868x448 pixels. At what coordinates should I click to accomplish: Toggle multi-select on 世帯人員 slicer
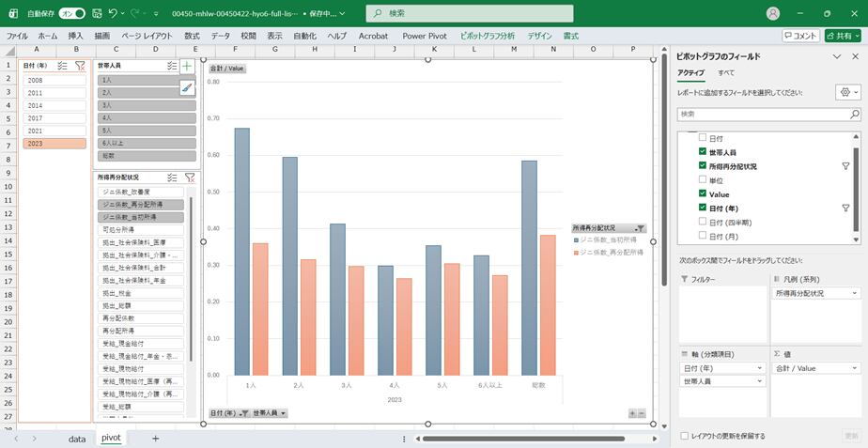pos(171,66)
